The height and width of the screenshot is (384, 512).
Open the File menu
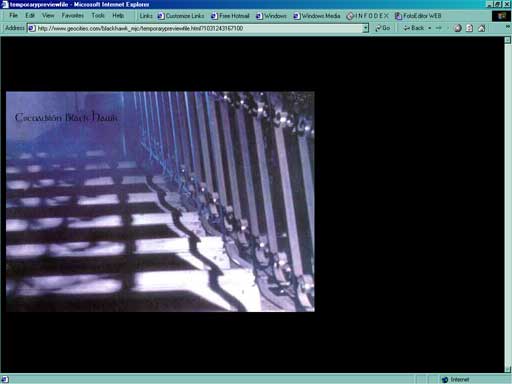point(13,16)
